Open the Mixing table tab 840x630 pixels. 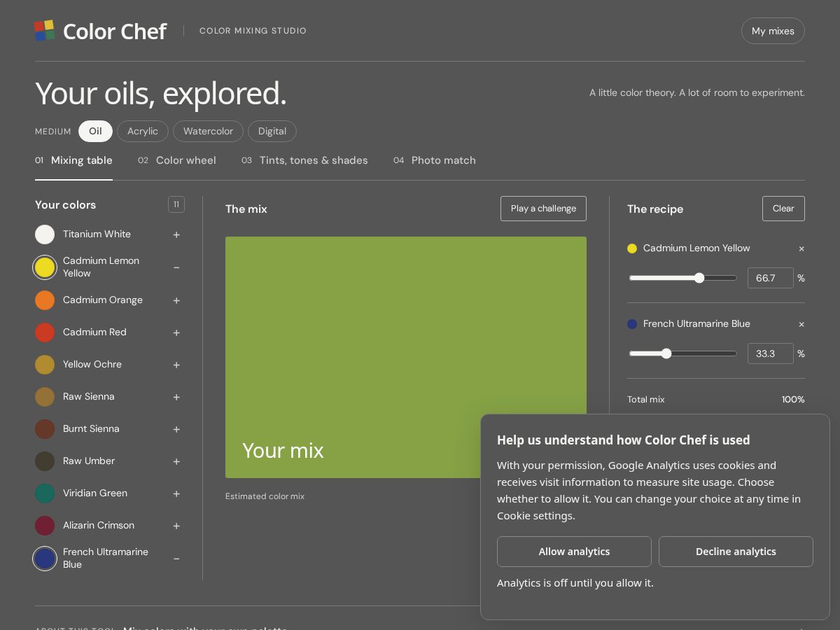pyautogui.click(x=73, y=160)
